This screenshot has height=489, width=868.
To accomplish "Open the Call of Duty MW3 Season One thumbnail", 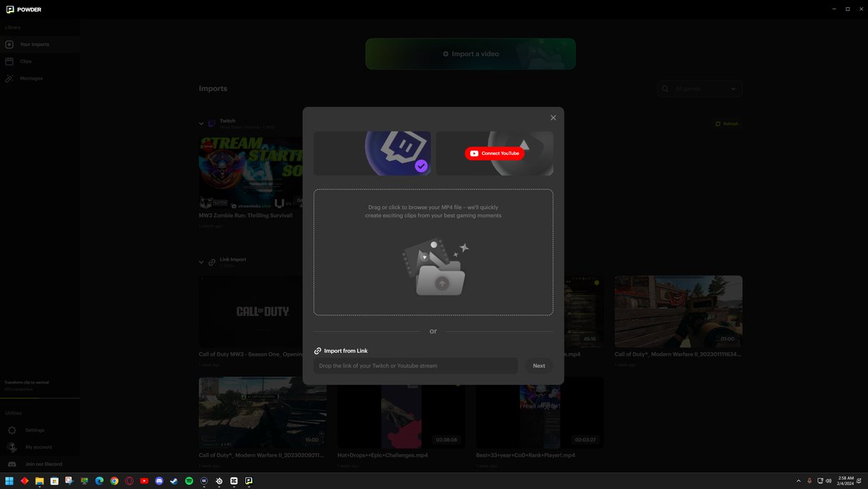I will pyautogui.click(x=251, y=311).
